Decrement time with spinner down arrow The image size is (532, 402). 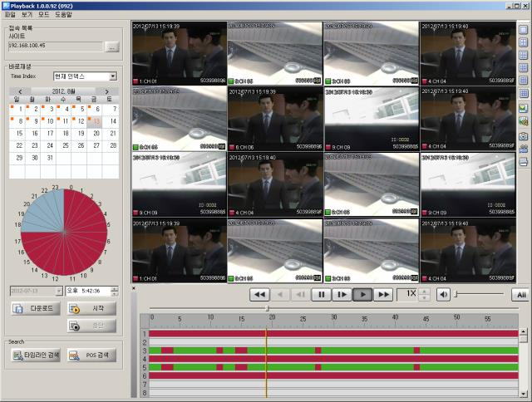pyautogui.click(x=115, y=293)
